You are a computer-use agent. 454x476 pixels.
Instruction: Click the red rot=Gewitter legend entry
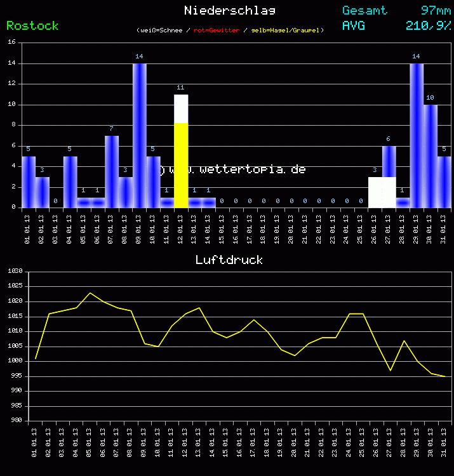click(217, 30)
